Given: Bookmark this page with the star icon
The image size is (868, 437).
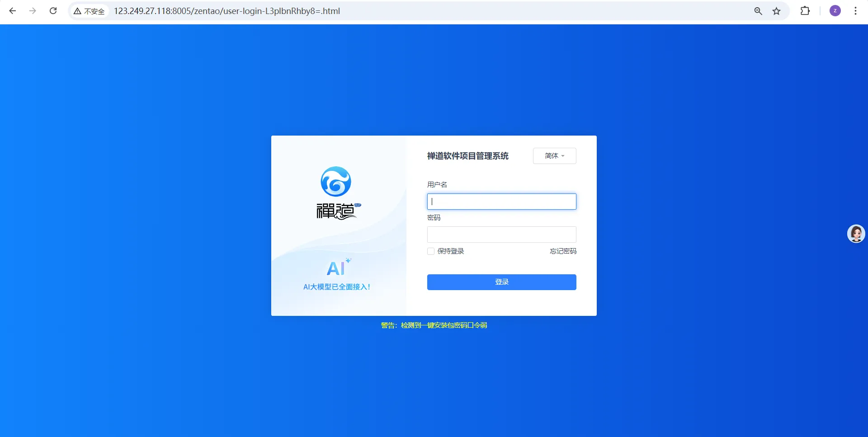Looking at the screenshot, I should pos(776,11).
